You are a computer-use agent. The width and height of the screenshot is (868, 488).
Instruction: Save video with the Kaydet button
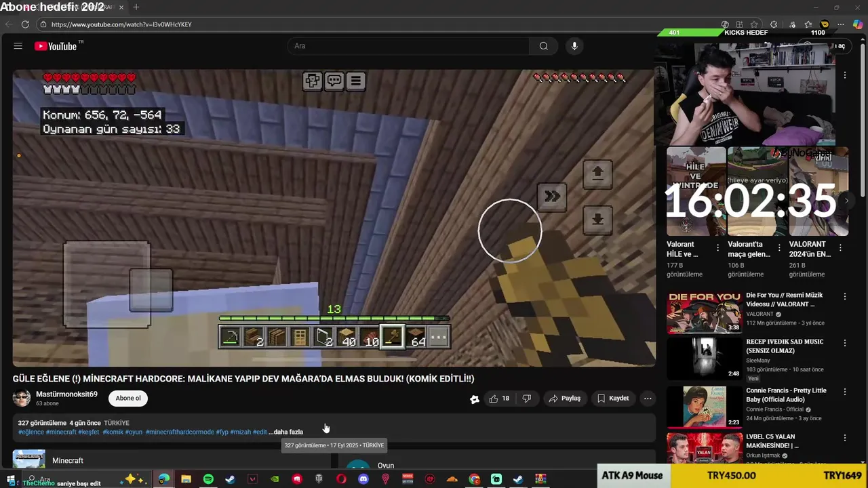613,399
